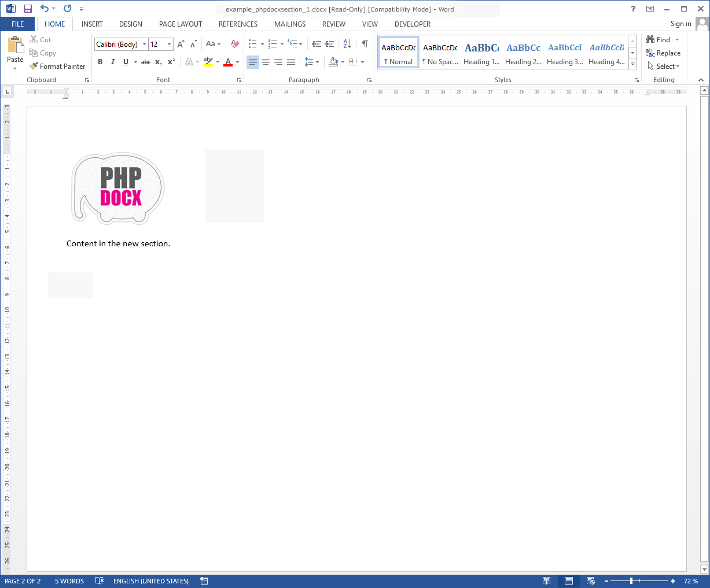Toggle justify alignment
This screenshot has width=710, height=588.
[x=291, y=62]
